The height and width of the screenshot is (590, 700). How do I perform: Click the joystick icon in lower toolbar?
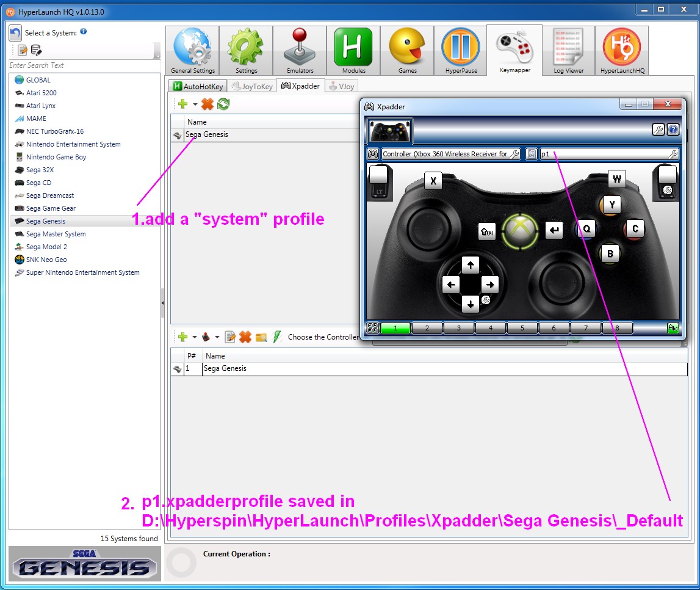[x=206, y=337]
